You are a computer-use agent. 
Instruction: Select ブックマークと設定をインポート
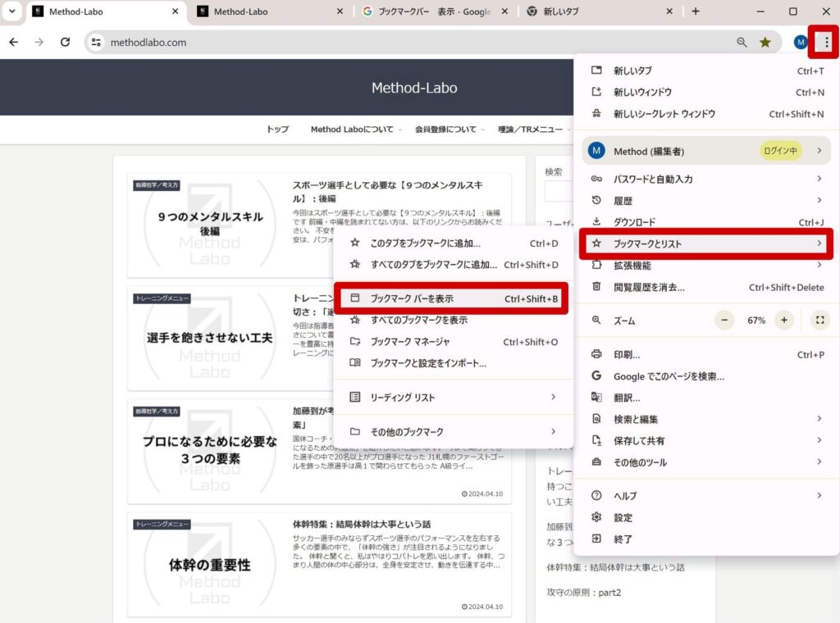pyautogui.click(x=453, y=363)
